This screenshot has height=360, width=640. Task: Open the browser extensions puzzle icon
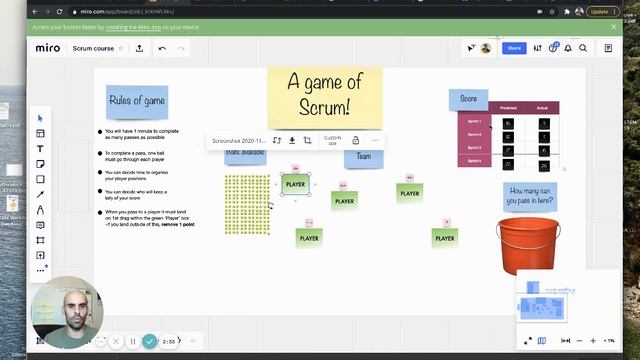[x=567, y=11]
